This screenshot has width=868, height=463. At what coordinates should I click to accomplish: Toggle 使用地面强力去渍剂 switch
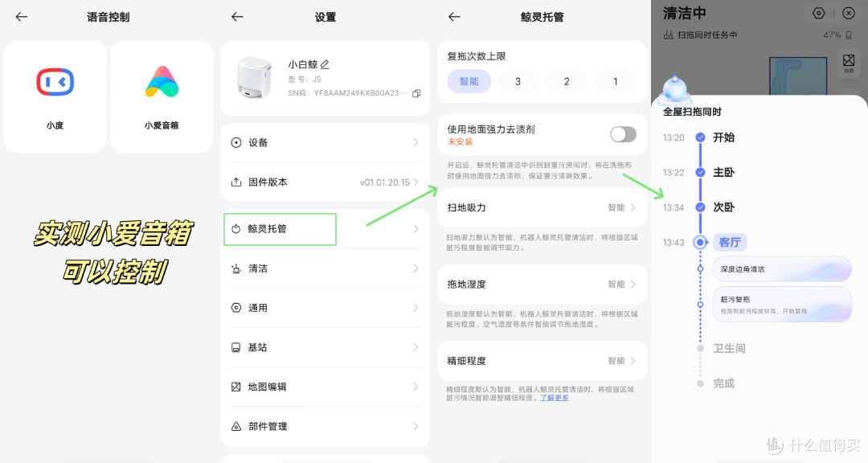click(624, 134)
